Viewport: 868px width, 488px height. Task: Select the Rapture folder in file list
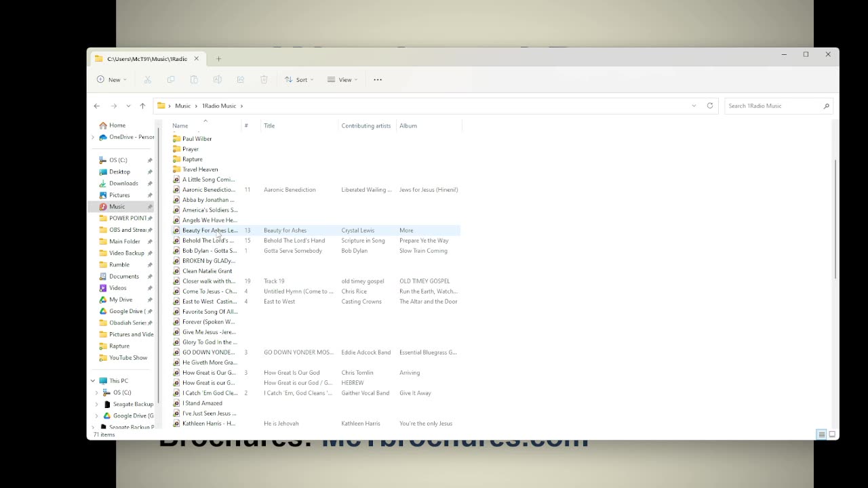pyautogui.click(x=188, y=159)
